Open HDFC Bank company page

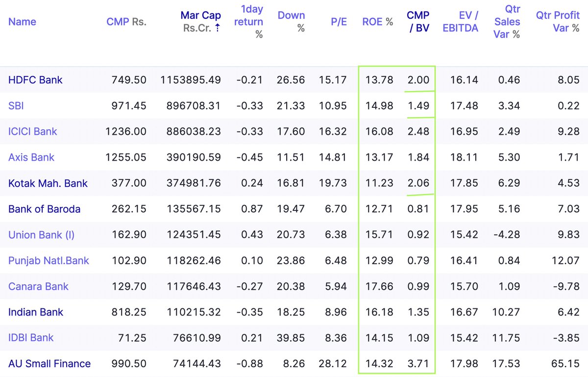35,80
